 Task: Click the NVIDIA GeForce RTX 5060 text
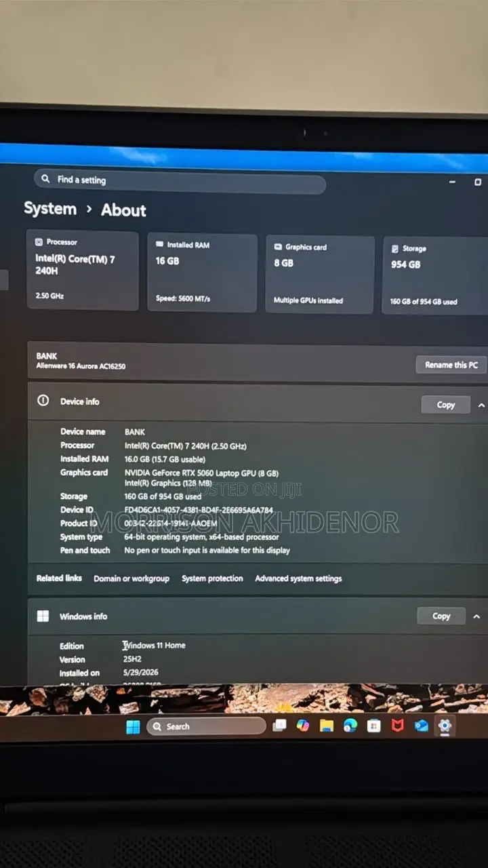pos(201,473)
